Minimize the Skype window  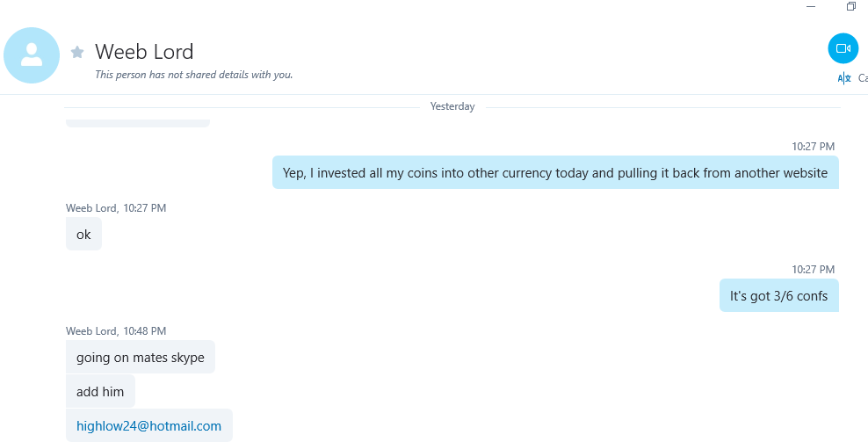point(811,7)
